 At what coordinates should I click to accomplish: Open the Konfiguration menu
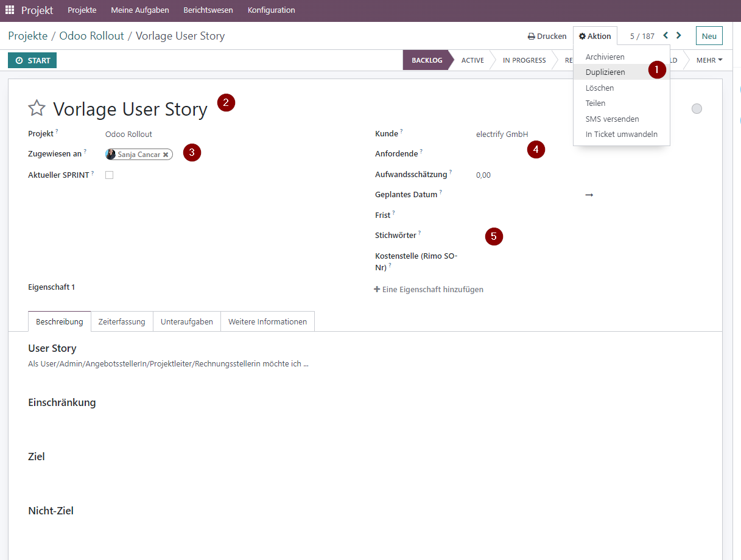pyautogui.click(x=272, y=10)
